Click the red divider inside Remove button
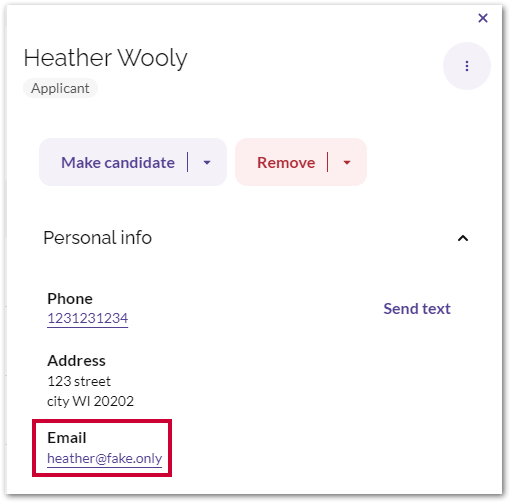 pos(328,162)
